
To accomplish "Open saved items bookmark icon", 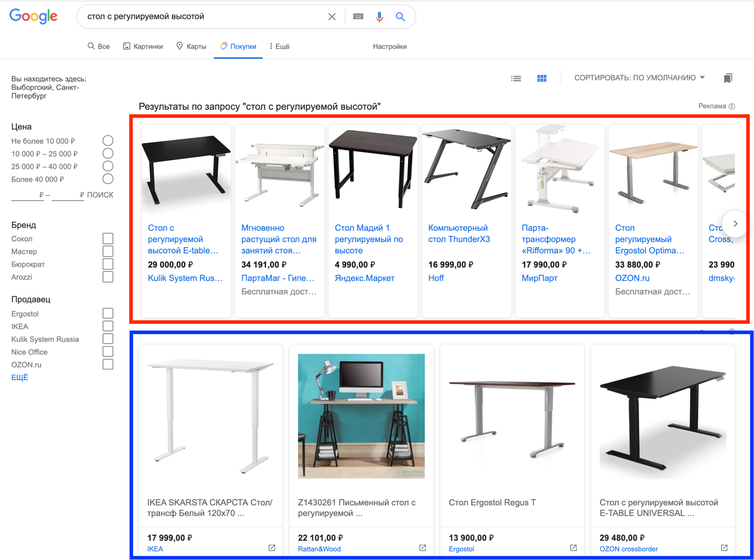I will pyautogui.click(x=728, y=78).
